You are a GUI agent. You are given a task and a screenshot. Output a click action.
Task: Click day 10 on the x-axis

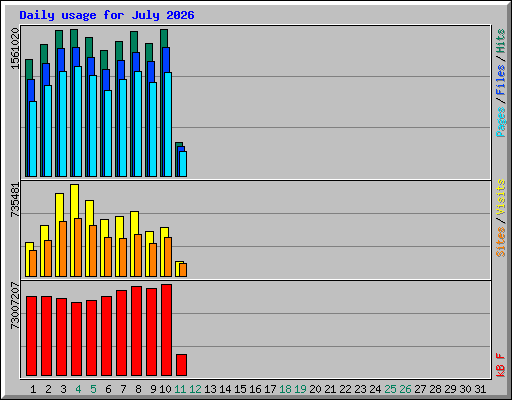coord(165,389)
